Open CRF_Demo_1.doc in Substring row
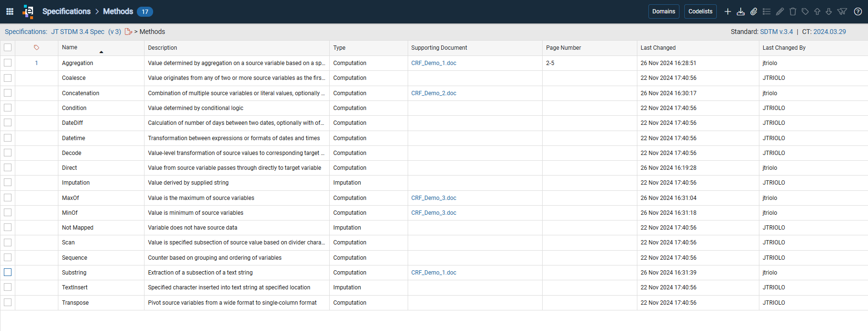This screenshot has width=868, height=331. pyautogui.click(x=434, y=273)
